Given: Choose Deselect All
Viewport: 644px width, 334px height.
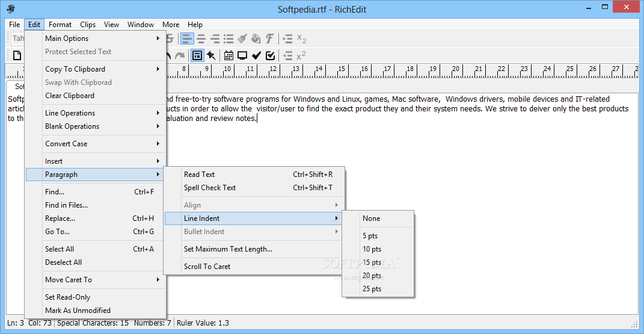Looking at the screenshot, I should 95,262.
